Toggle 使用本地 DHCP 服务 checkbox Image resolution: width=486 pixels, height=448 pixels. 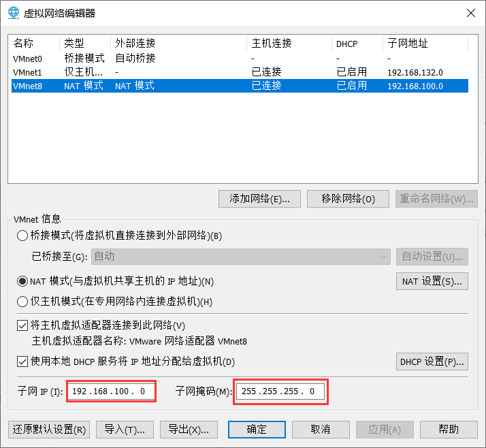coord(22,362)
